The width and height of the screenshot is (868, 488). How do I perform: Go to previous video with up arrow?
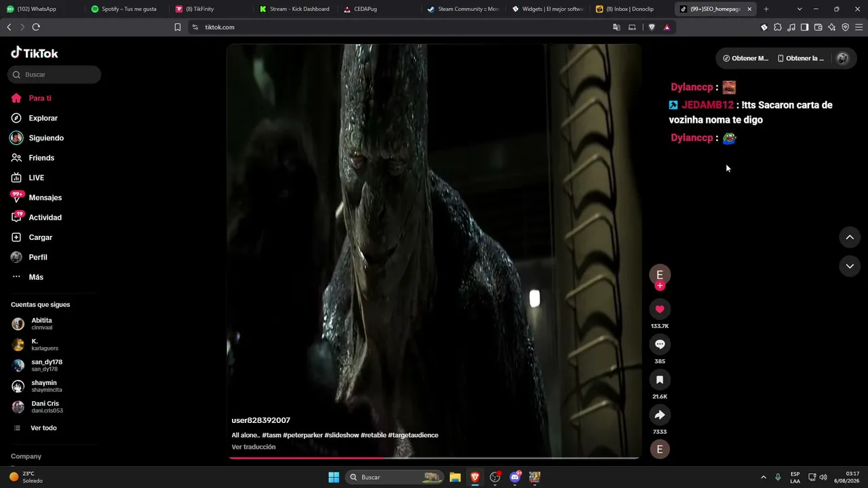(850, 237)
